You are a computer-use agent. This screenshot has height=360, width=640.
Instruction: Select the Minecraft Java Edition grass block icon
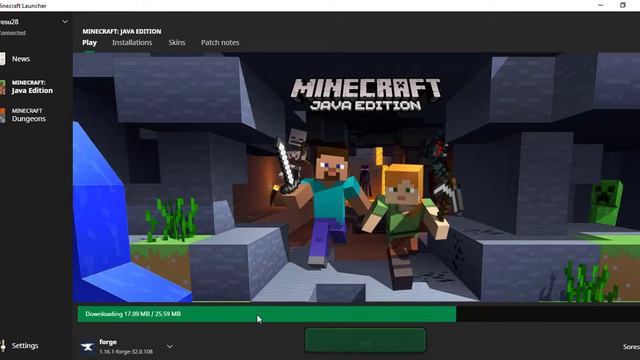[2, 87]
